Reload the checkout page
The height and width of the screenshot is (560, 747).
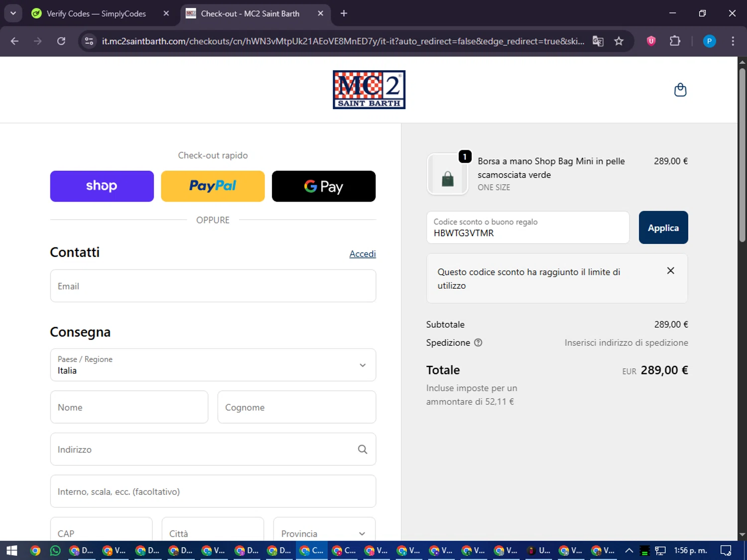click(x=61, y=41)
